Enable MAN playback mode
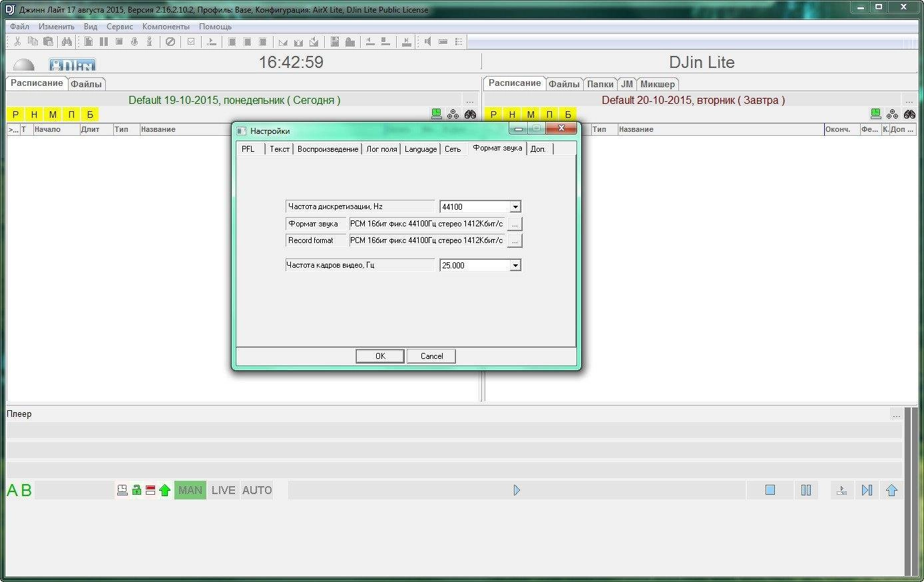Screen dimensions: 924x582 190,490
